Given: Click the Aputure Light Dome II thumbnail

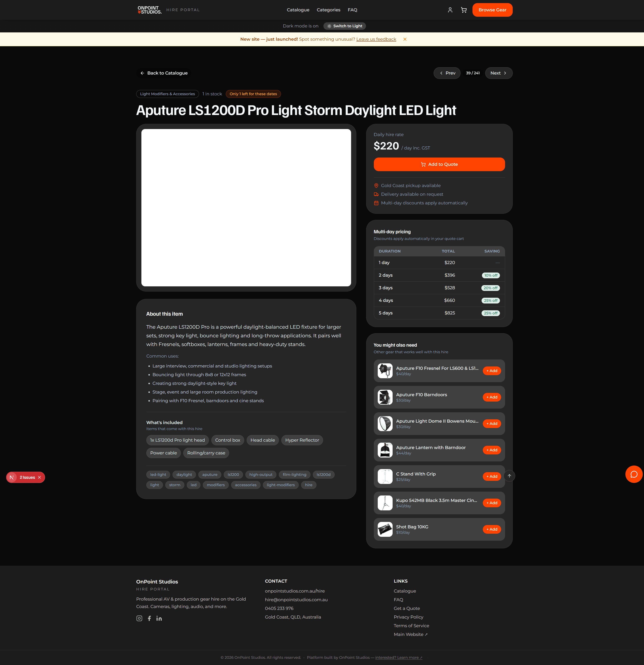Looking at the screenshot, I should point(385,424).
